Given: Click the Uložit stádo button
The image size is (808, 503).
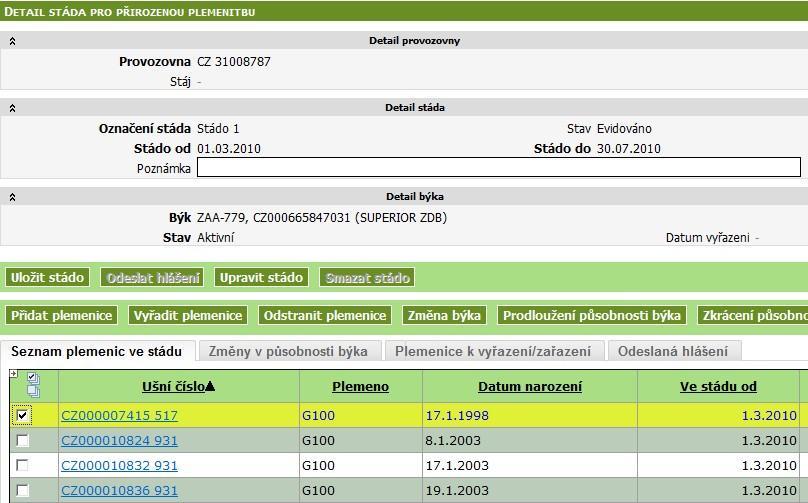Looking at the screenshot, I should 47,277.
